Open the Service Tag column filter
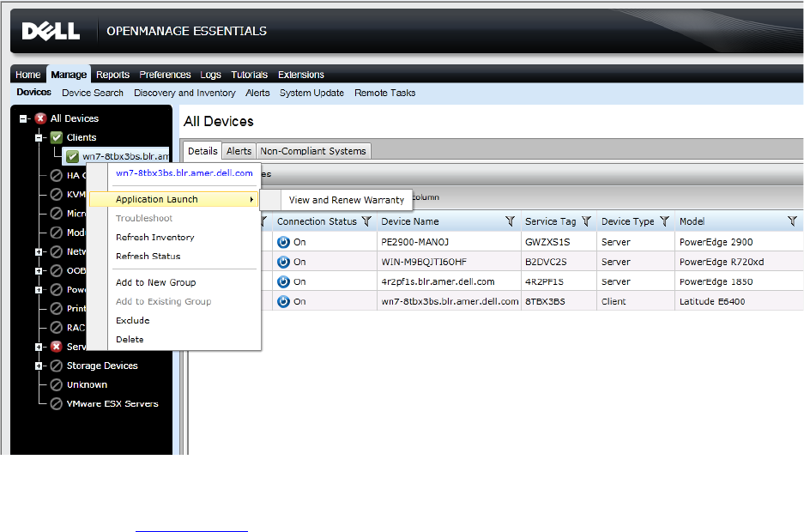Screen dimensions: 804x532 586,221
